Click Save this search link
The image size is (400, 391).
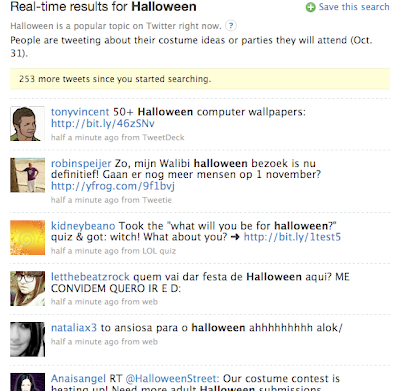point(354,7)
